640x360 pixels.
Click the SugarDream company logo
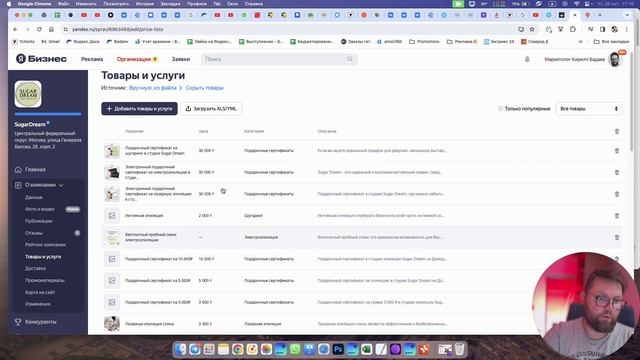(28, 94)
